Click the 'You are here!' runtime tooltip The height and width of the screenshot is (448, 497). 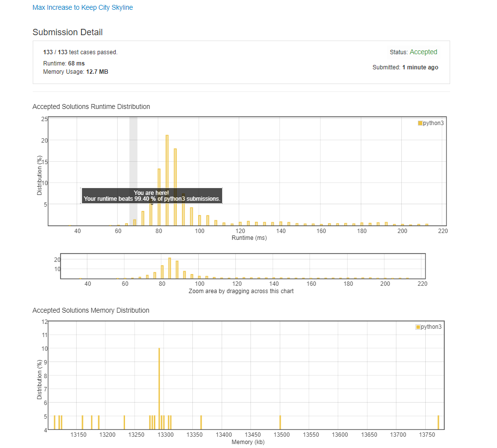coord(152,196)
